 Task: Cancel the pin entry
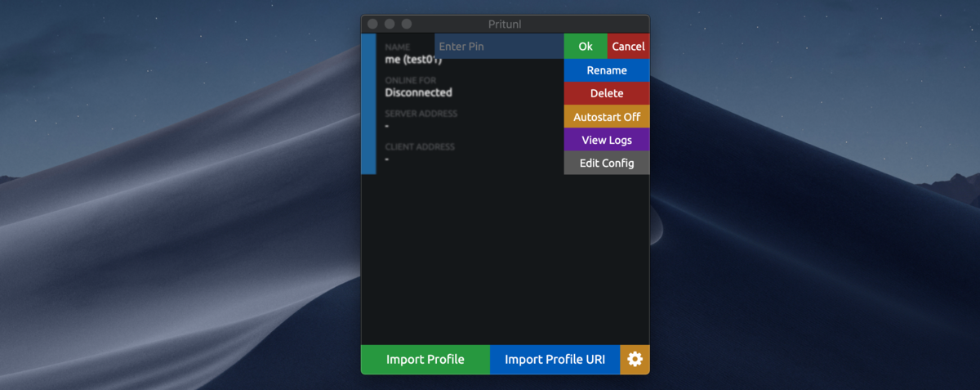[629, 47]
